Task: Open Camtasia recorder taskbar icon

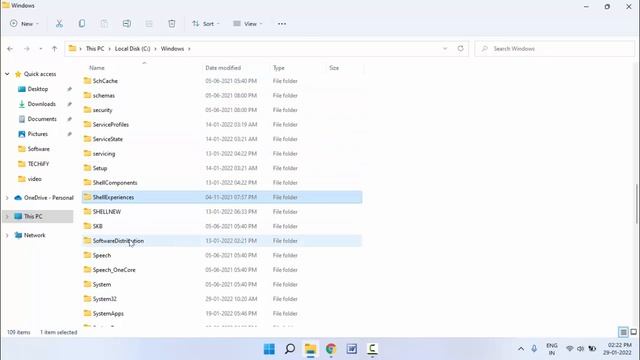Action: click(372, 349)
